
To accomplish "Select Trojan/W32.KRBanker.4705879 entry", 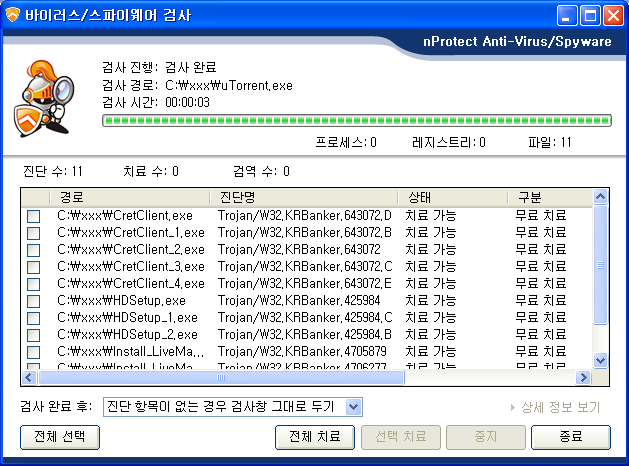I will click(302, 352).
